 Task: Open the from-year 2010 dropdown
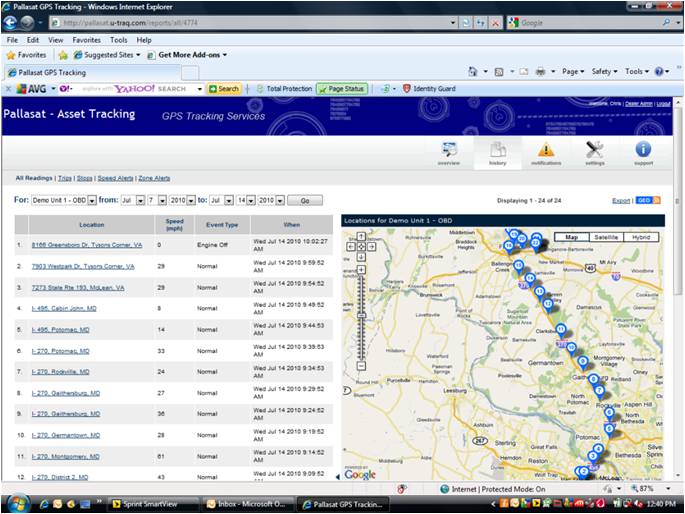pos(182,200)
